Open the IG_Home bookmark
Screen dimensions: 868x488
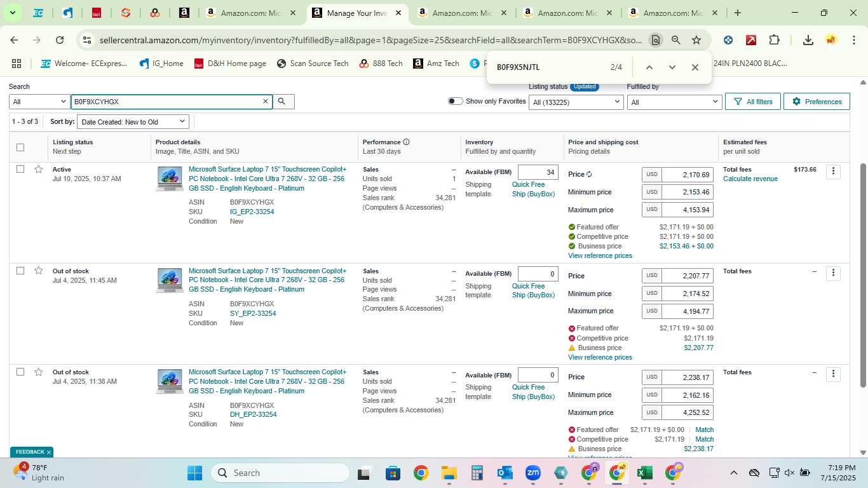coord(161,64)
